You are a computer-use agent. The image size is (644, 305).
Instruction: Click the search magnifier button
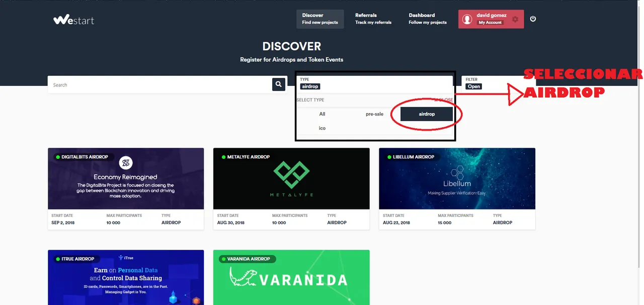click(x=279, y=84)
